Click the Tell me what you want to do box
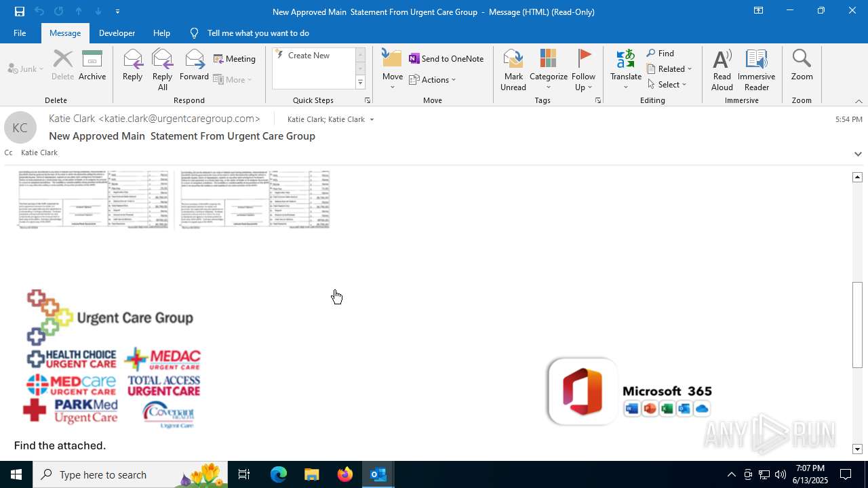 pos(258,33)
